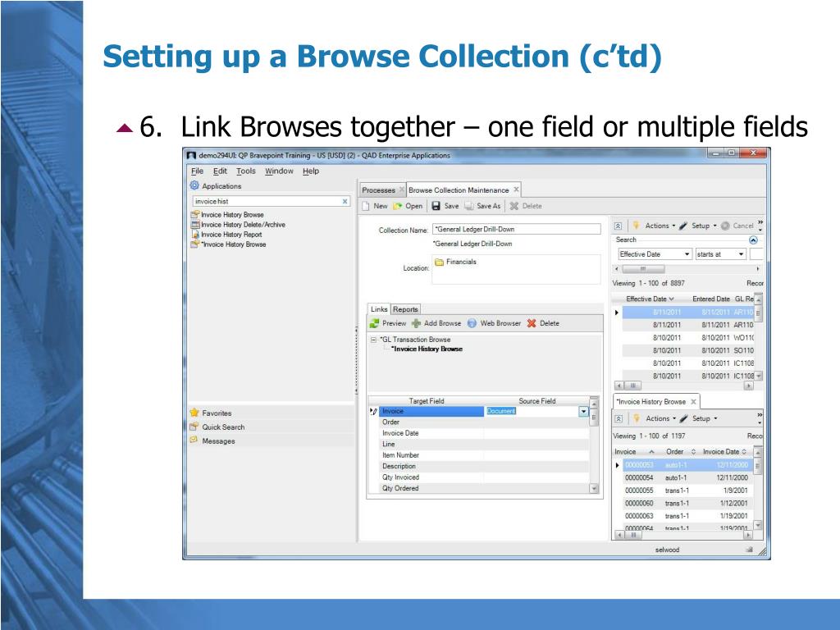Click the Quick Search panel button
The image size is (840, 630).
(271, 427)
